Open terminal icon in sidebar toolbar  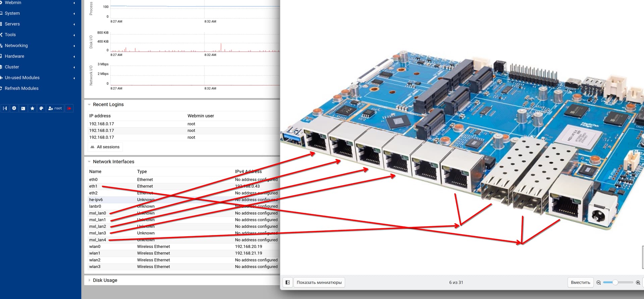(x=23, y=108)
